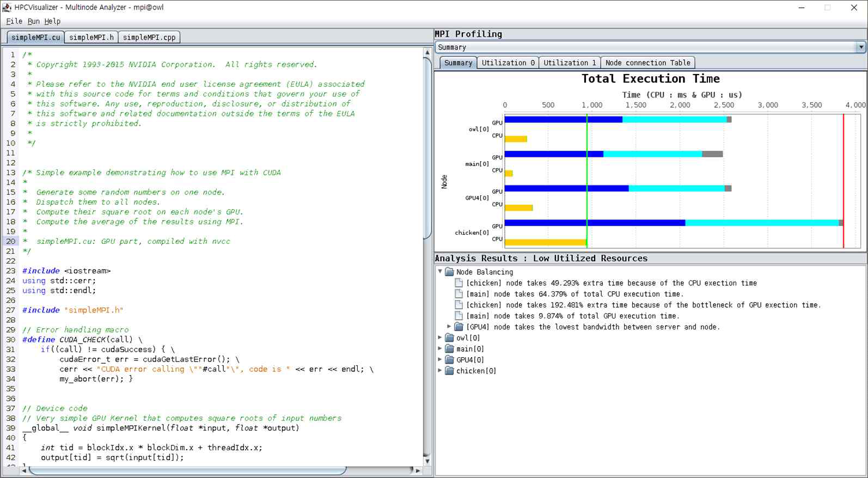Screen dimensions: 868x478
Task: Select the Node Balancing label
Action: coord(485,272)
